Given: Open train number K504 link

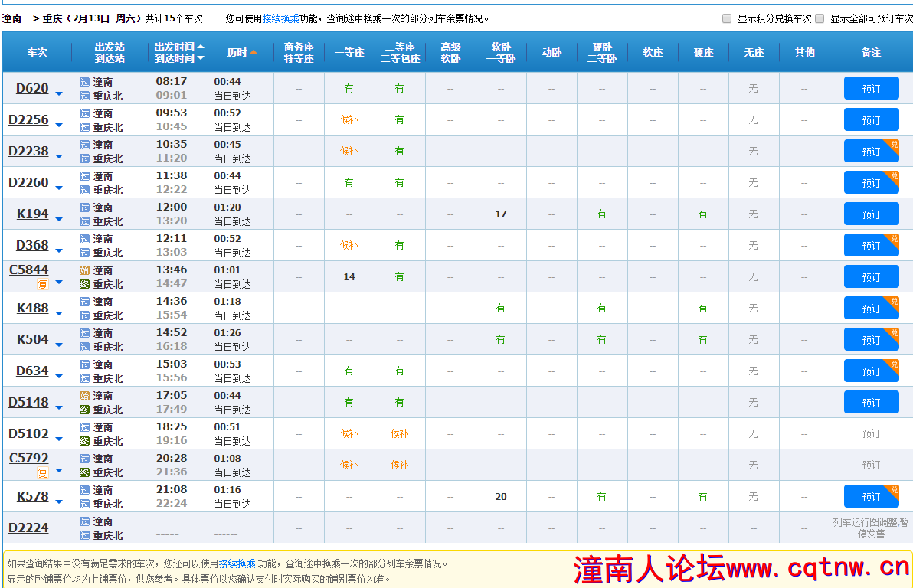Looking at the screenshot, I should [33, 340].
